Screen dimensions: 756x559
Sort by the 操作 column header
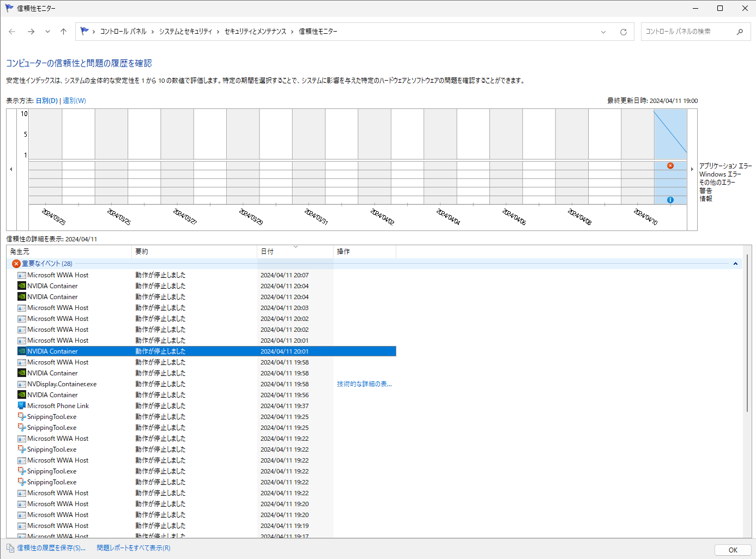(365, 252)
